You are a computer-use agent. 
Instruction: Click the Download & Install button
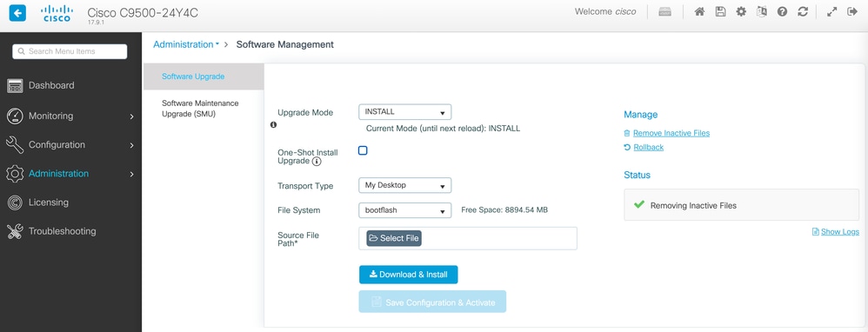click(408, 275)
